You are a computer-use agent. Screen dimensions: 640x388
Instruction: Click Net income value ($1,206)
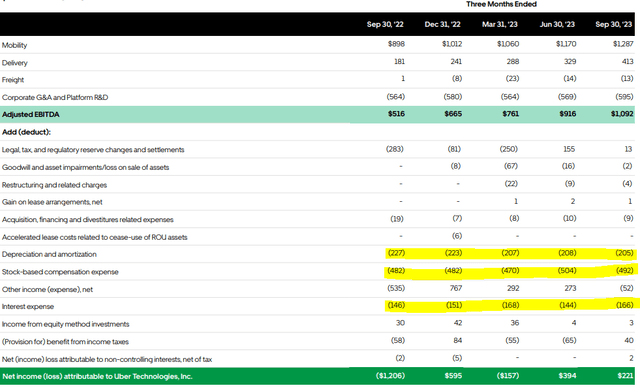click(390, 375)
